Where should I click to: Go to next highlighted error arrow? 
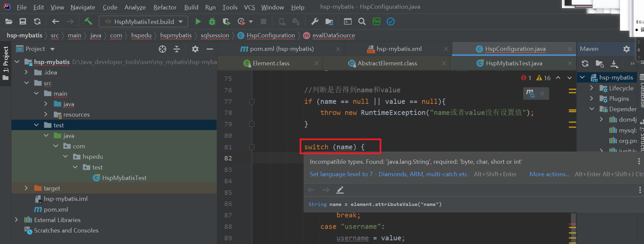[569, 78]
